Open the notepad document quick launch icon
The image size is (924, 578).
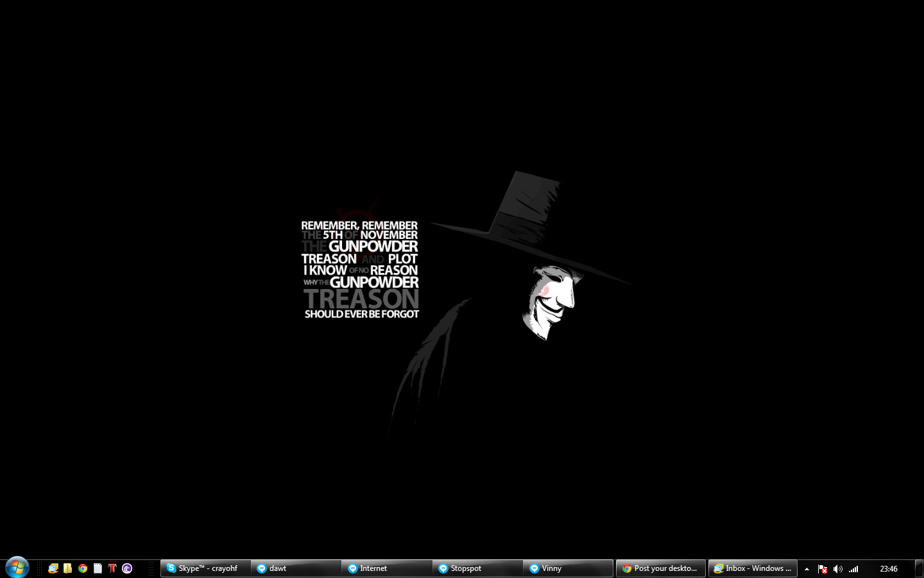pos(98,568)
